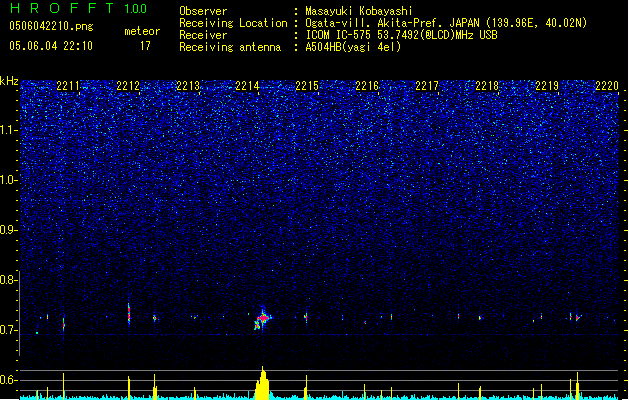
Task: Select the Ogata-vill. Akita-Pref. JAPAN location text
Action: [x=446, y=23]
